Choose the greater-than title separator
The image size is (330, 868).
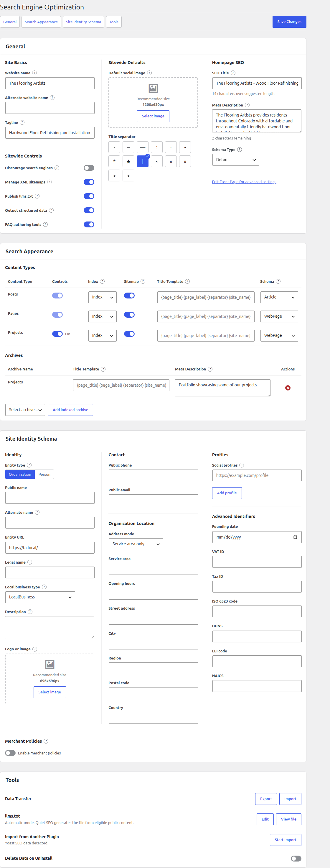pyautogui.click(x=114, y=175)
